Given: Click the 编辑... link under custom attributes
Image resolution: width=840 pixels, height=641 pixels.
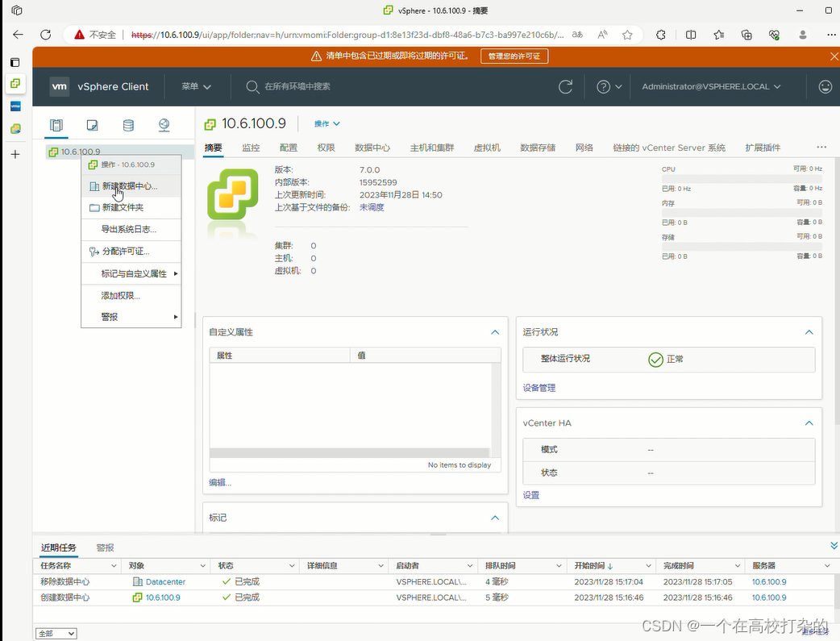Looking at the screenshot, I should [220, 482].
